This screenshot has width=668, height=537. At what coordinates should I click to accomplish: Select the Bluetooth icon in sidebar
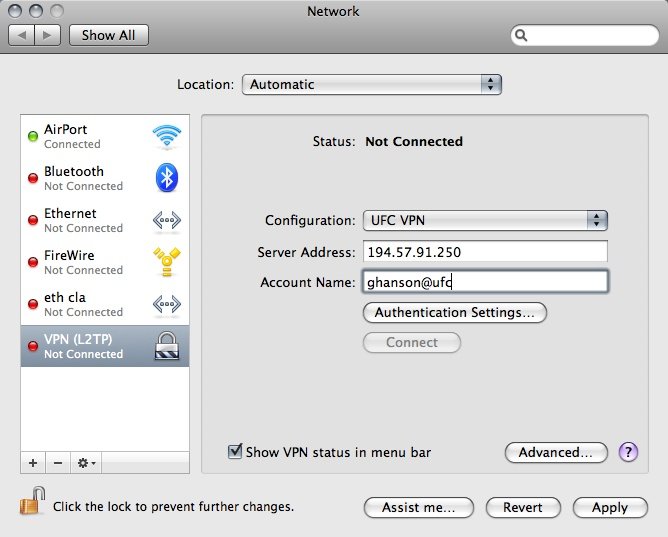coord(166,178)
